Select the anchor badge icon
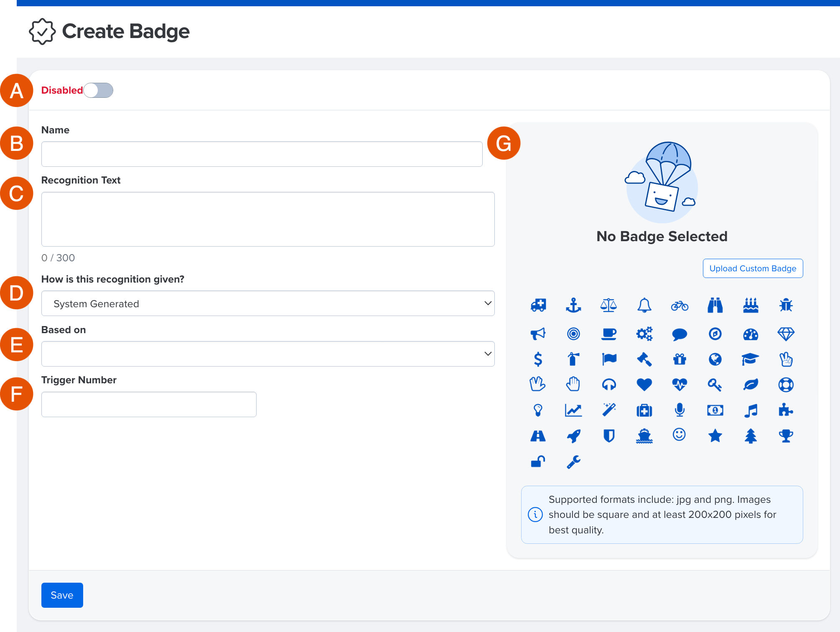This screenshot has height=632, width=840. tap(573, 306)
